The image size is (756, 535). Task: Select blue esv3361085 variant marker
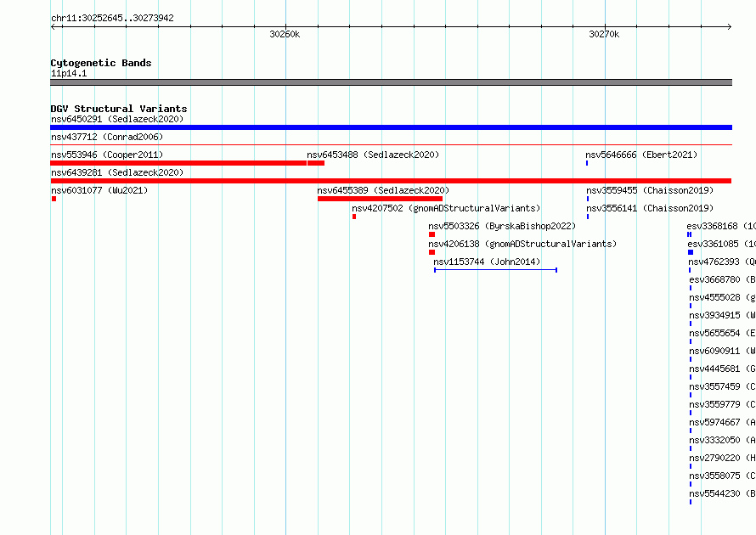[691, 252]
